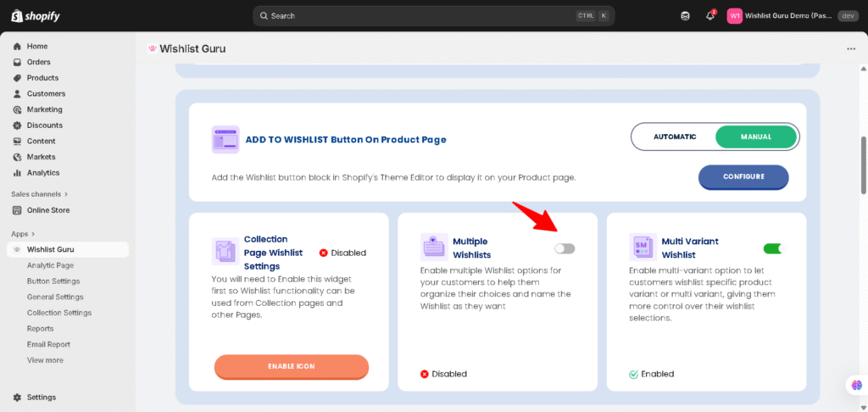The image size is (868, 412).
Task: Click the Enabled status under Multi Variant
Action: (652, 374)
